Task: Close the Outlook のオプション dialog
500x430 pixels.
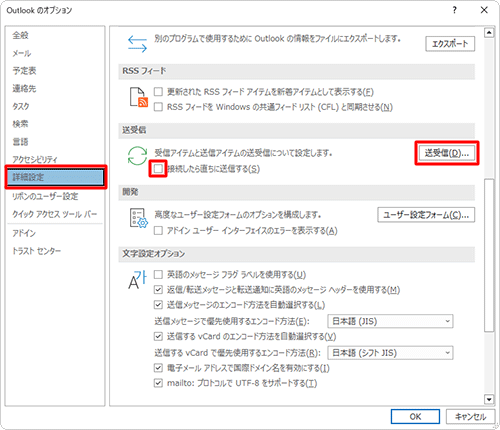Action: (x=484, y=10)
